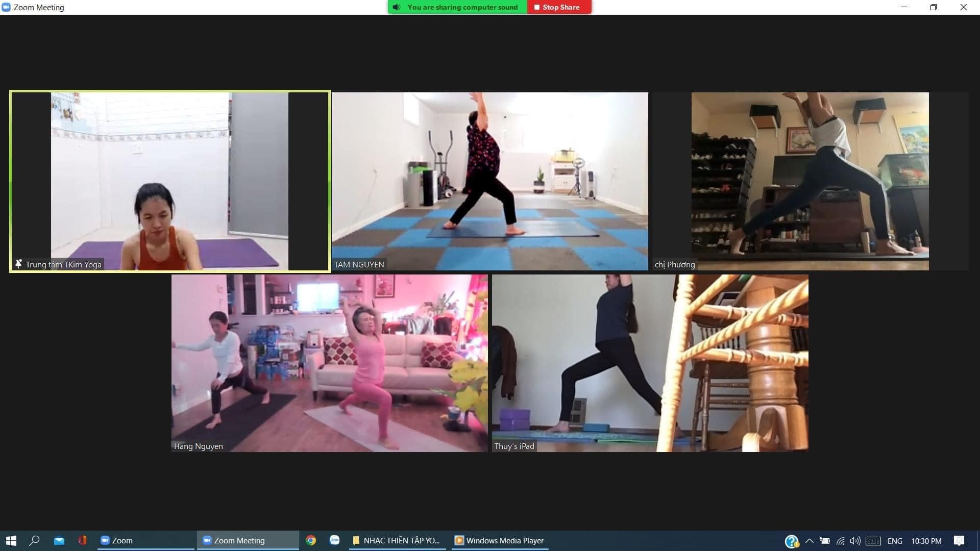The height and width of the screenshot is (551, 980).
Task: Open Windows search from taskbar
Action: [x=34, y=540]
